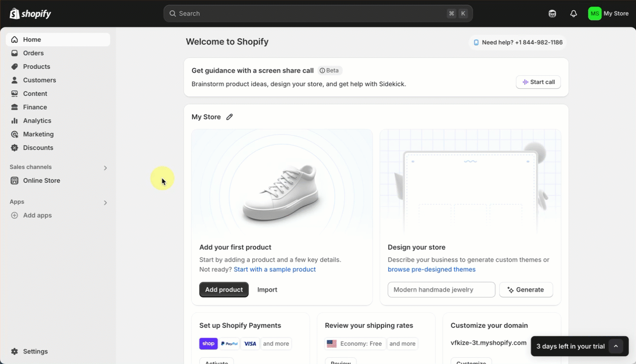Screen dimensions: 636x364
Task: Click the Marketing target icon
Action: [14, 134]
